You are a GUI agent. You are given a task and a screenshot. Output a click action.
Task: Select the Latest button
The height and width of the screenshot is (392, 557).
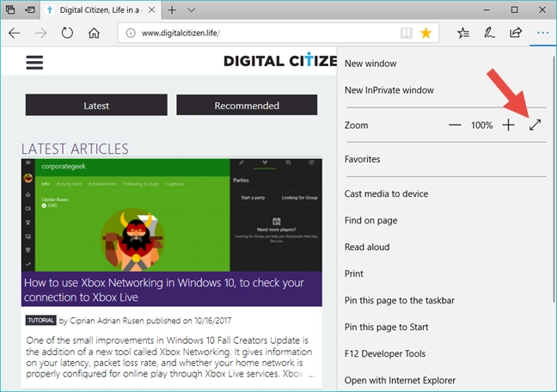tap(96, 105)
